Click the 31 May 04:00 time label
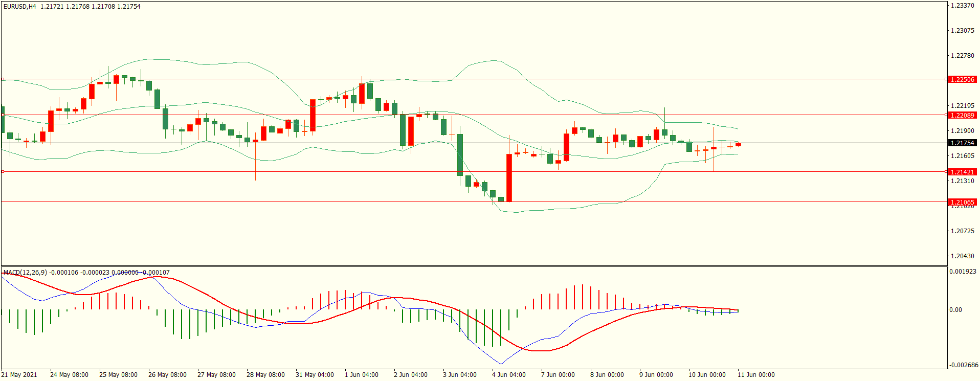The height and width of the screenshot is (381, 980). [315, 375]
